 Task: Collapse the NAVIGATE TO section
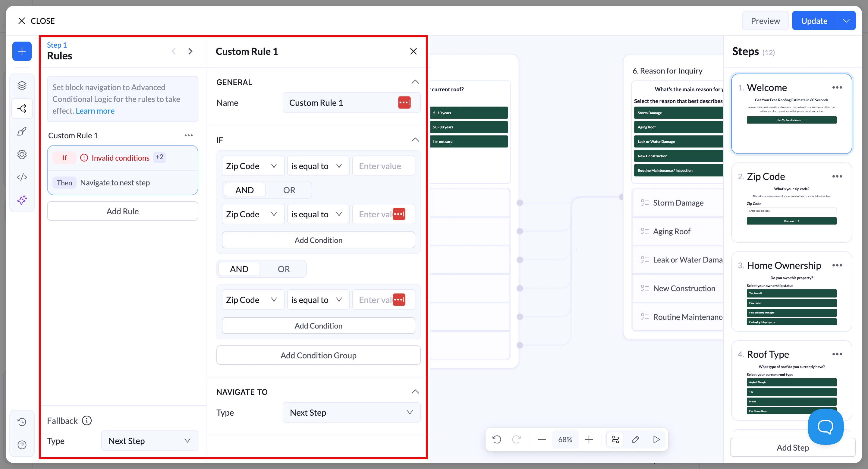415,392
